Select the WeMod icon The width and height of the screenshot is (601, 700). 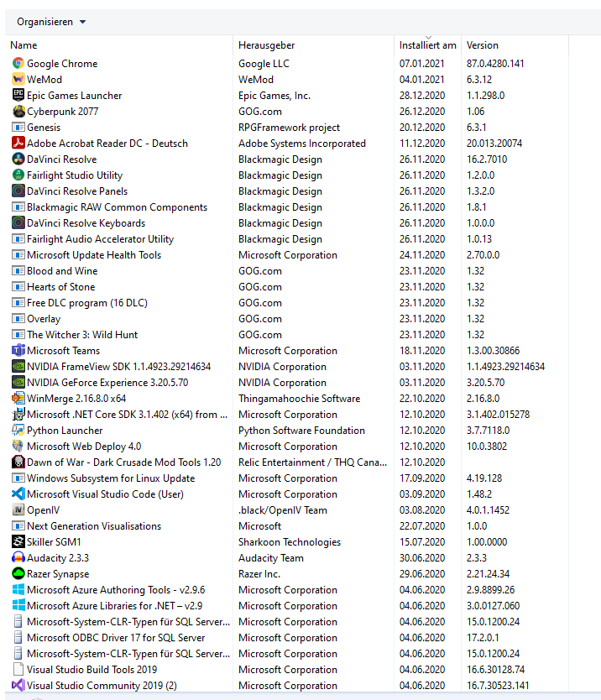tap(18, 80)
